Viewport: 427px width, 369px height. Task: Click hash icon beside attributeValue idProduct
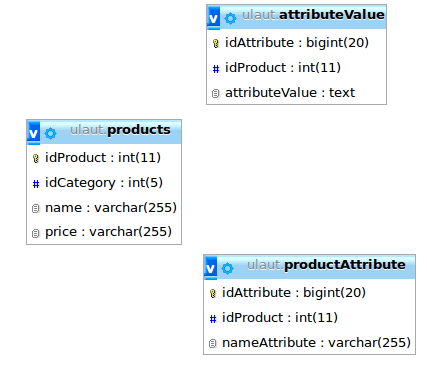[x=216, y=69]
